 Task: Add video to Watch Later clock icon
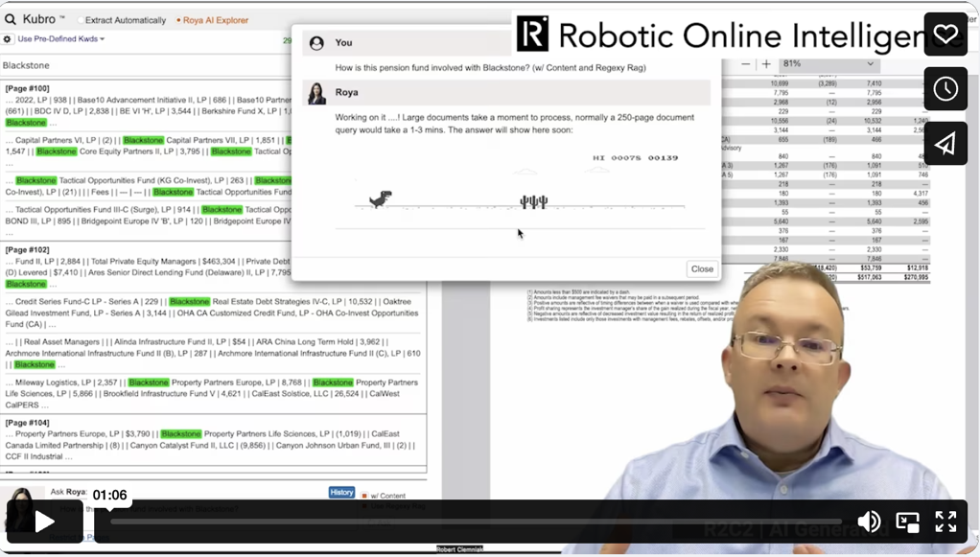tap(945, 89)
